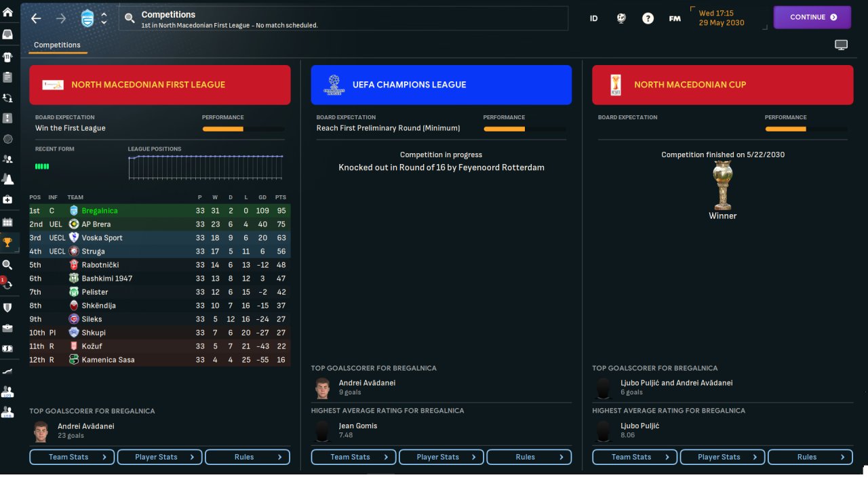Click the cup Winner trophy image
The image size is (868, 488).
pyautogui.click(x=723, y=185)
